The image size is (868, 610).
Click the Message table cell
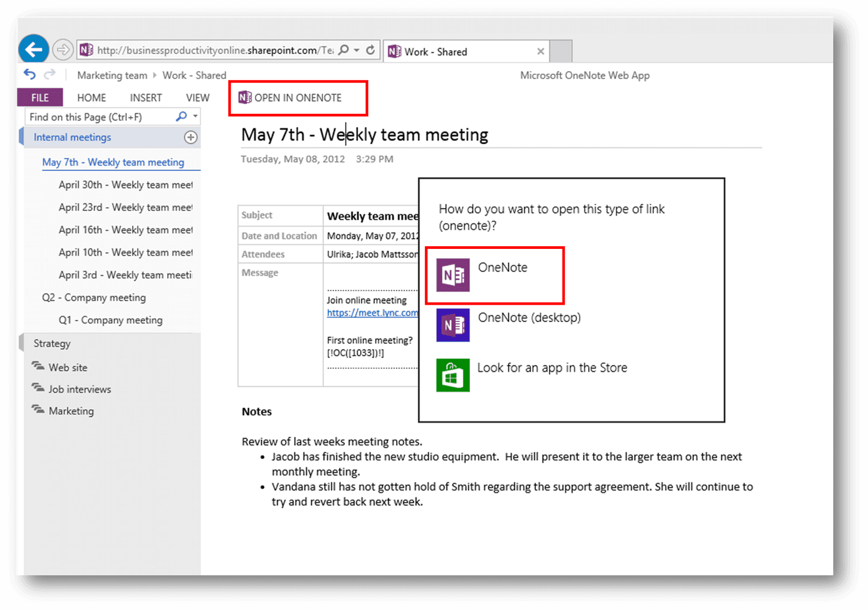pyautogui.click(x=280, y=325)
